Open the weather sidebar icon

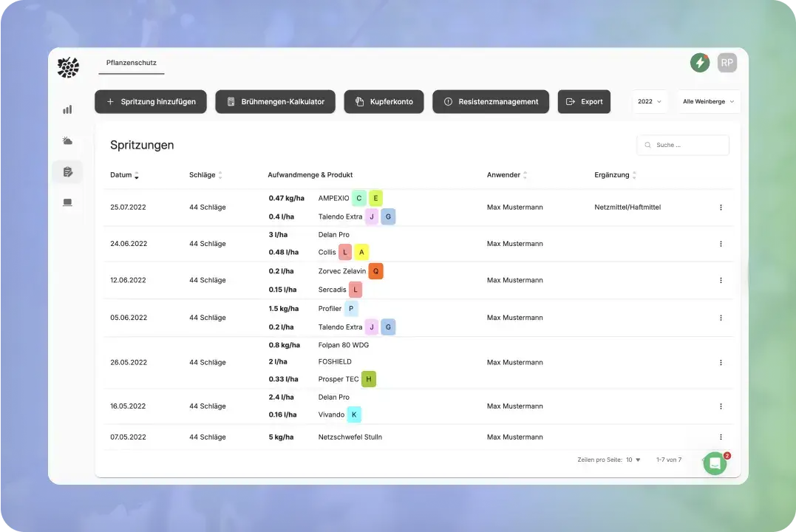pyautogui.click(x=67, y=140)
